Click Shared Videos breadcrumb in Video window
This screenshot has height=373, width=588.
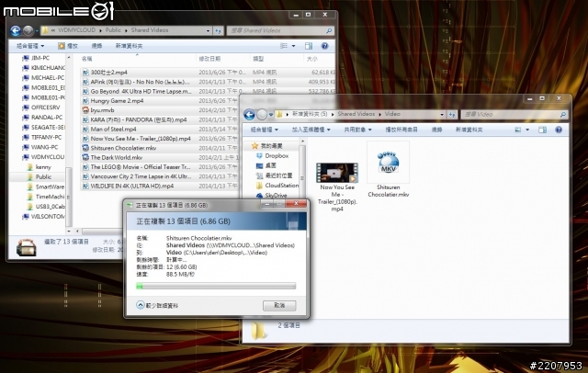click(356, 114)
